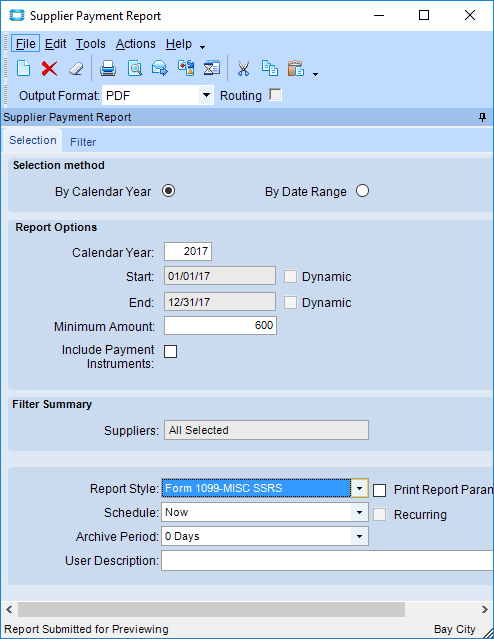The image size is (494, 639).
Task: Click the clipboard paste icon
Action: [296, 68]
